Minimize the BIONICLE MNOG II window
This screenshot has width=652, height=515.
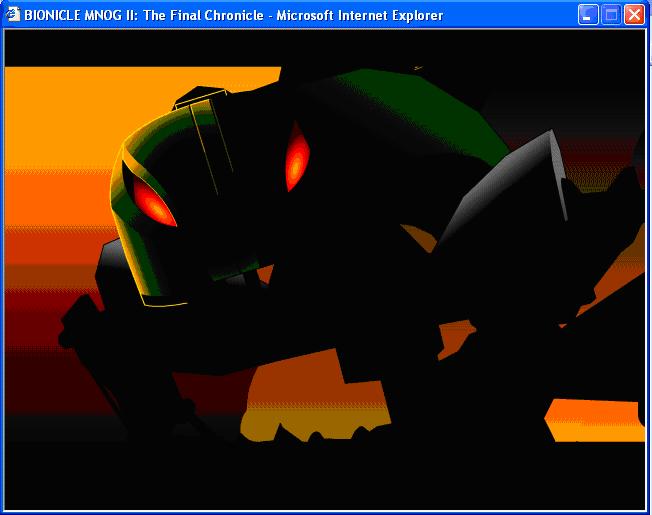pyautogui.click(x=588, y=15)
